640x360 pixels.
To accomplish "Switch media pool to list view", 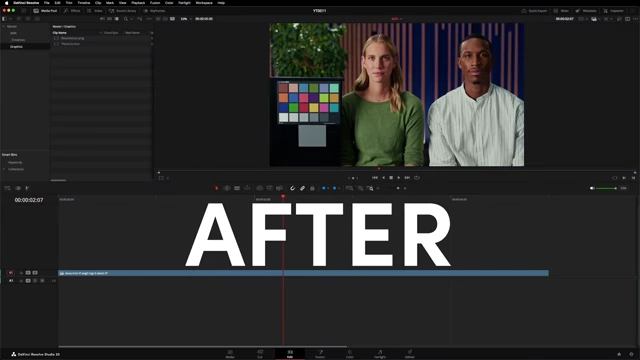I will pos(117,19).
